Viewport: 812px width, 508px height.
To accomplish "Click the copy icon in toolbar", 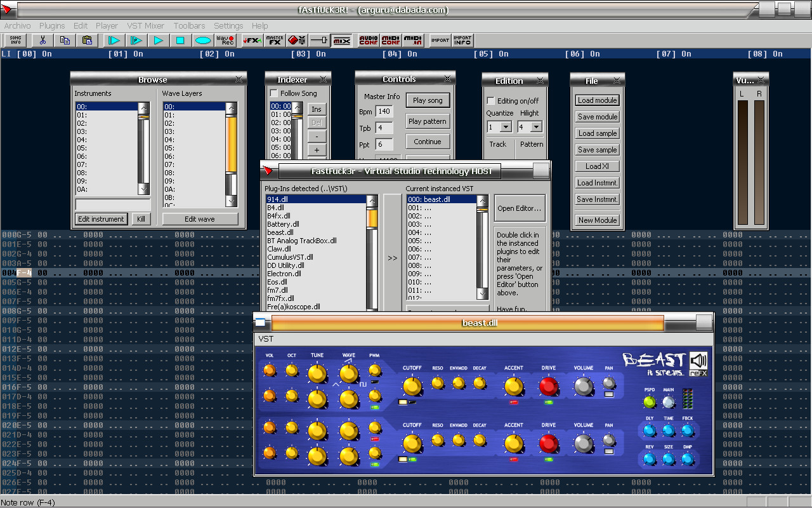I will [65, 40].
